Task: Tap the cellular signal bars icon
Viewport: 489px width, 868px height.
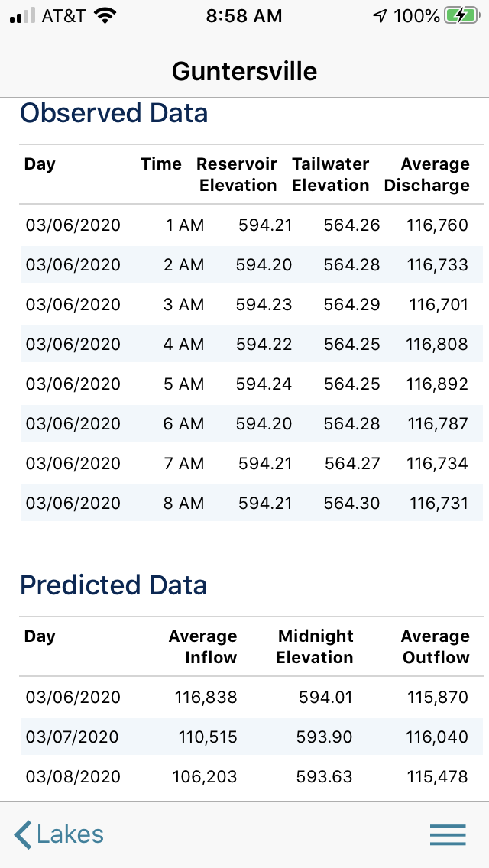Action: pyautogui.click(x=22, y=16)
